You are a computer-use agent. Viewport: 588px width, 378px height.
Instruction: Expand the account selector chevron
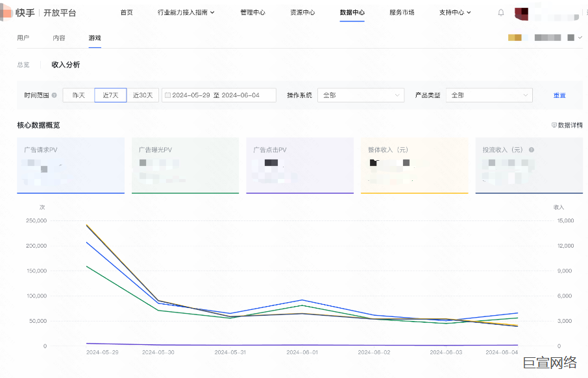(580, 38)
